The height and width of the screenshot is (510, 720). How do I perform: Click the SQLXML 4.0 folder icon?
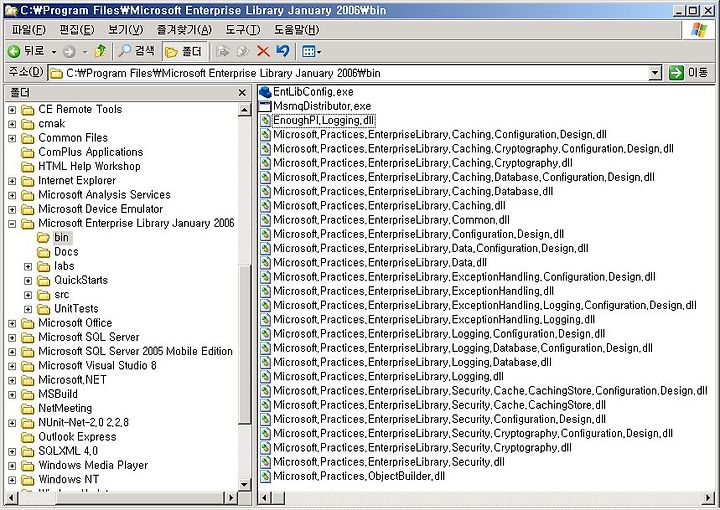28,452
